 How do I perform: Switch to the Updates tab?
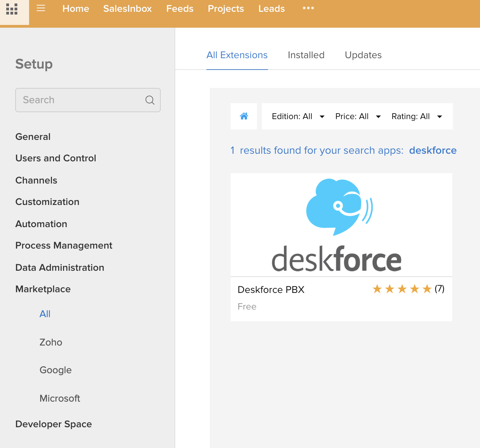click(x=363, y=55)
